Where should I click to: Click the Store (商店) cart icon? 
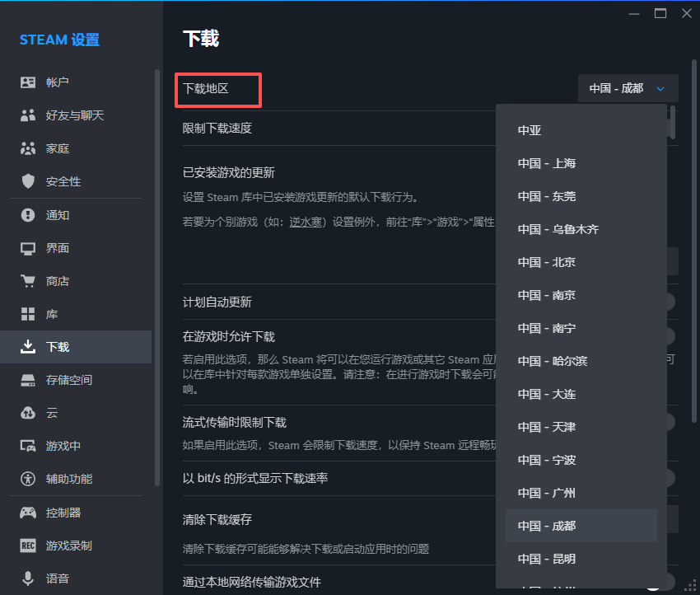coord(28,281)
